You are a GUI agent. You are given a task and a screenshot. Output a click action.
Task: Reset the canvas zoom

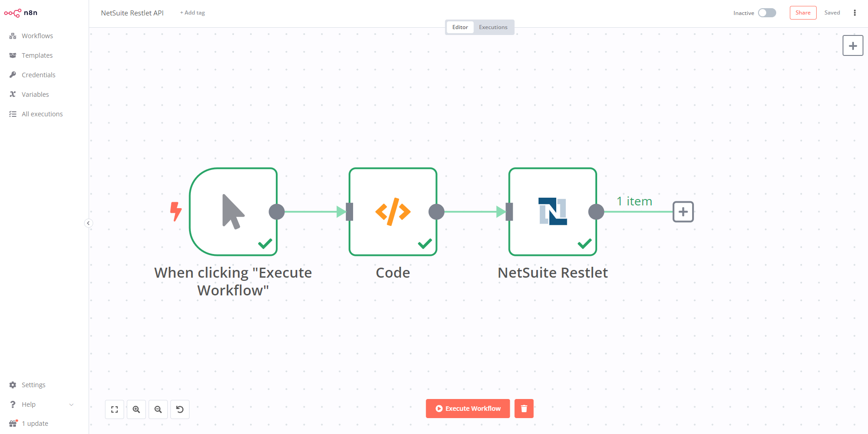click(x=180, y=409)
